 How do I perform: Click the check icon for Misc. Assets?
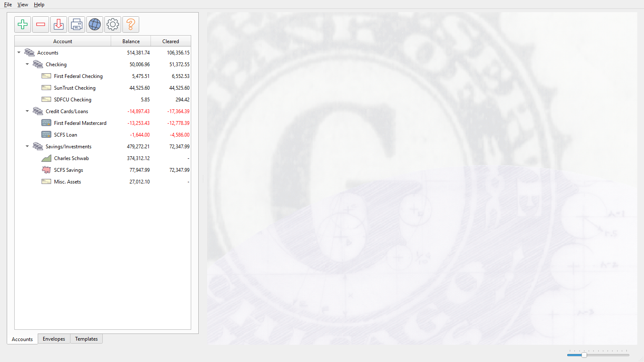click(46, 181)
